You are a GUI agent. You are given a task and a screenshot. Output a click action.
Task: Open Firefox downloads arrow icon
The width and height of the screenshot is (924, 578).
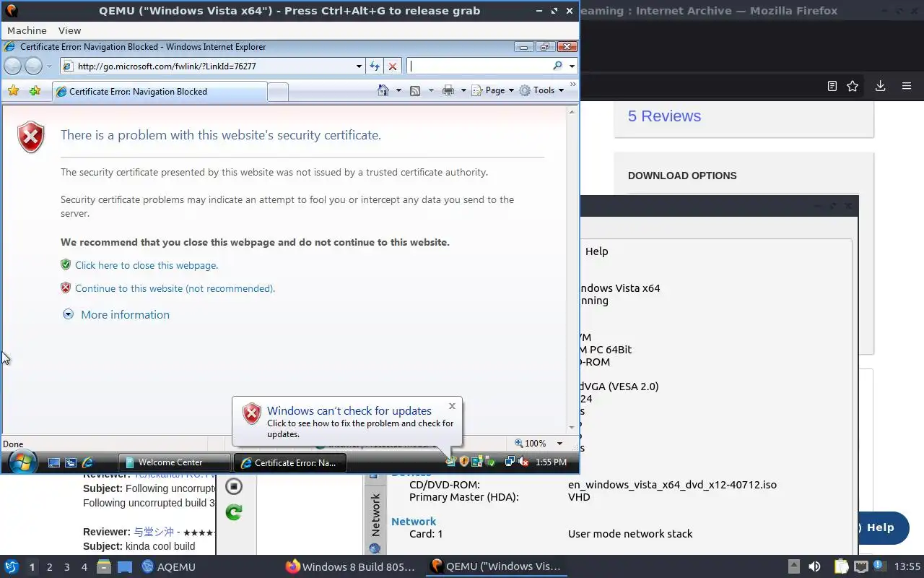pyautogui.click(x=880, y=86)
